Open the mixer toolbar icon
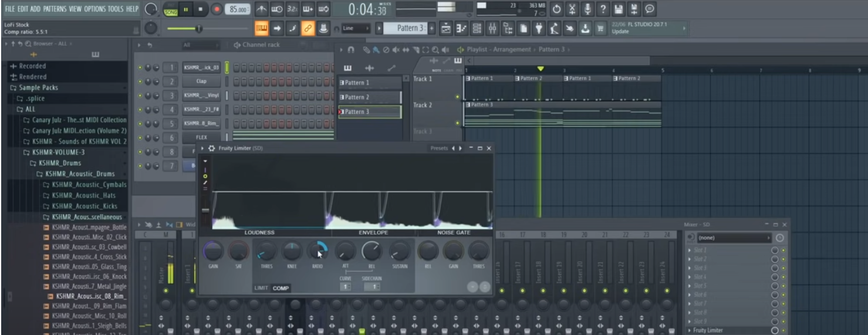Viewport: 868px width, 335px height. click(492, 28)
